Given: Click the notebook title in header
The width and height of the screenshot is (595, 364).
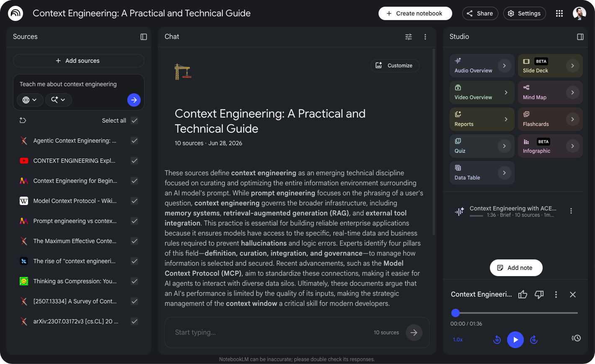Looking at the screenshot, I should click(x=142, y=13).
